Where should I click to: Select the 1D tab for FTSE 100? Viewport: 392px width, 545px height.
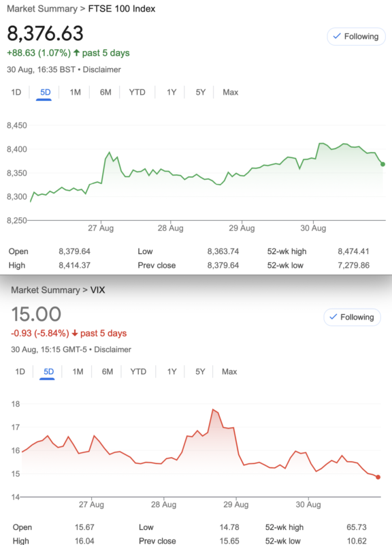pos(16,92)
